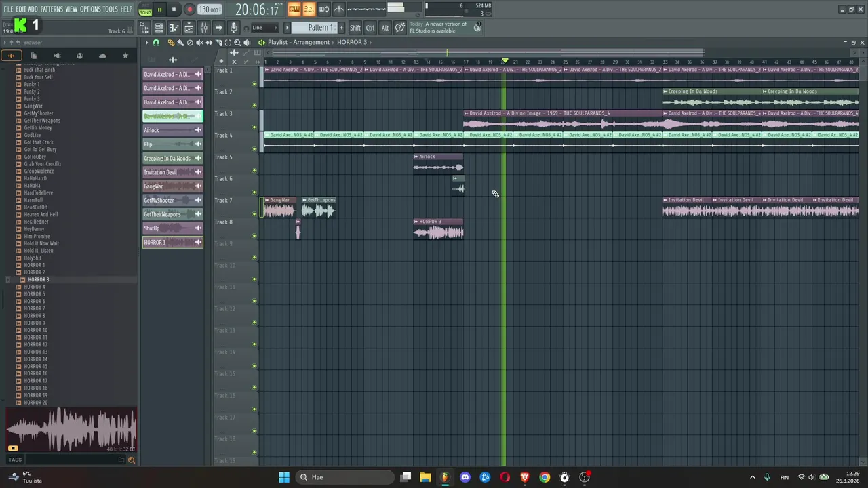Screen dimensions: 868x488
Task: Open the Line snap dropdown
Action: pos(265,28)
